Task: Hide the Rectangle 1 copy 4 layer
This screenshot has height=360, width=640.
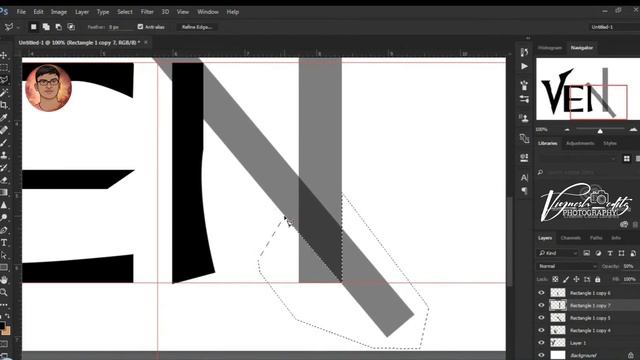Action: tap(542, 330)
